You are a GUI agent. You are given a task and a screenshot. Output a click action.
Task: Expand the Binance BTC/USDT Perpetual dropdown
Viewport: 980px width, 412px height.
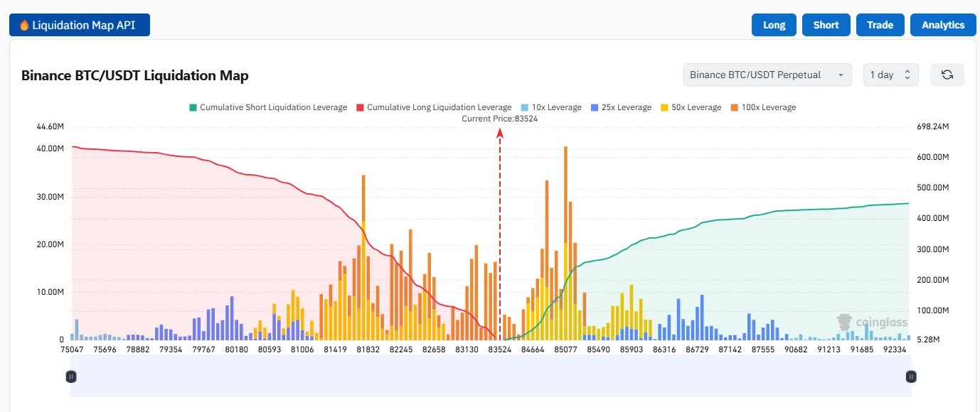pyautogui.click(x=767, y=75)
